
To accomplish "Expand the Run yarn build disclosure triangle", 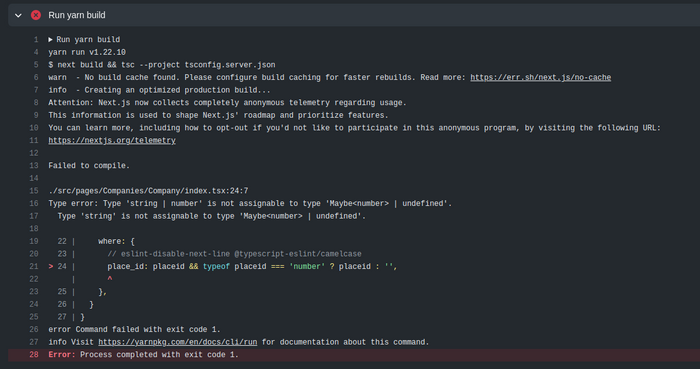I will pos(50,40).
